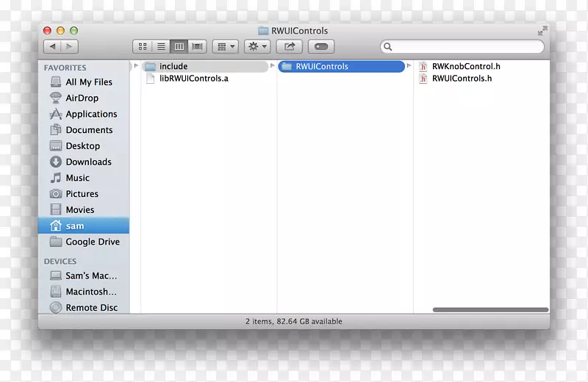588x382 pixels.
Task: Open Applications in the sidebar
Action: (x=91, y=114)
